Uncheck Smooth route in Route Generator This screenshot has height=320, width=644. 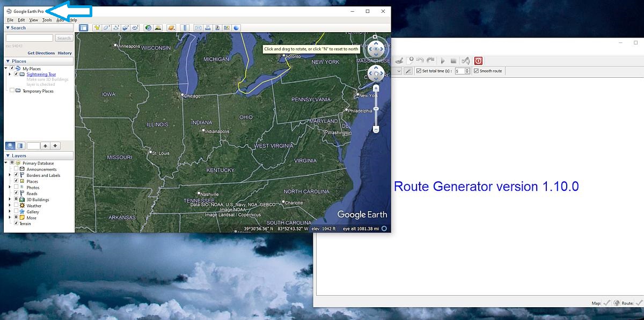click(x=476, y=71)
